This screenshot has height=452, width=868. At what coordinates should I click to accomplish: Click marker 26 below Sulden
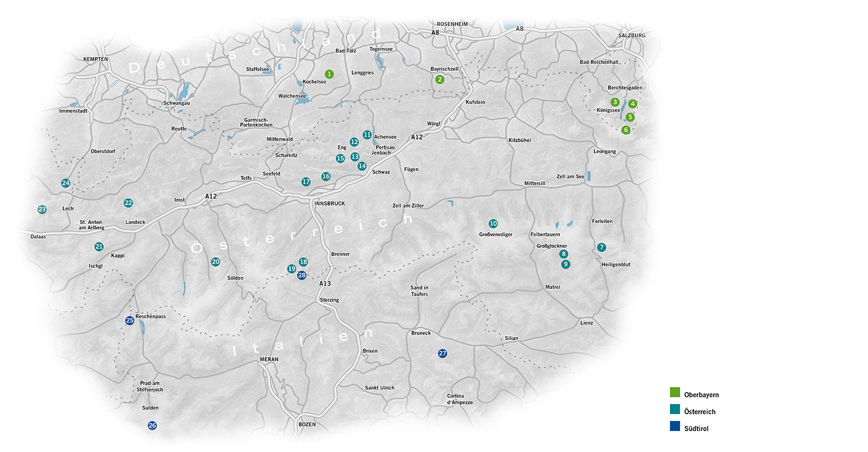pos(152,425)
